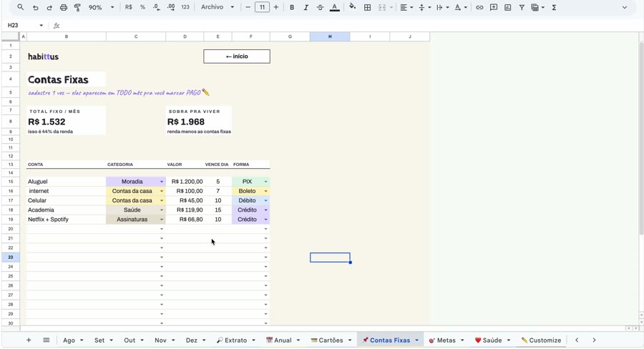Open Moradia category dropdown for Aluguel
This screenshot has height=349, width=644.
tap(162, 182)
